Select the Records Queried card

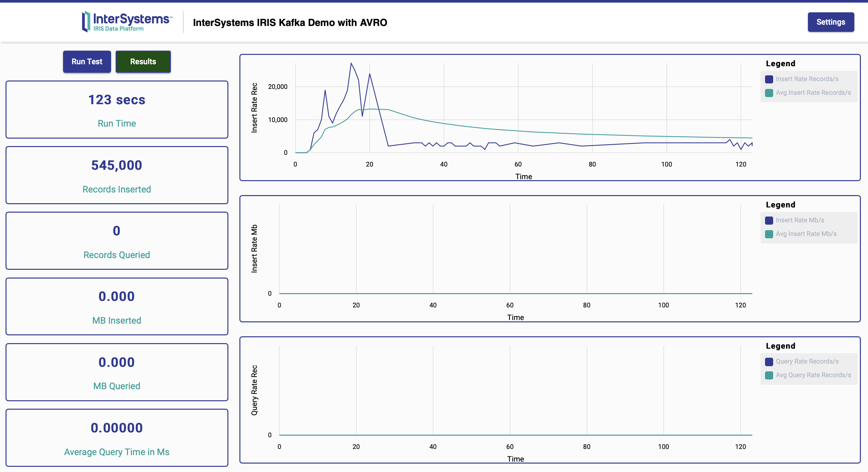pyautogui.click(x=117, y=241)
